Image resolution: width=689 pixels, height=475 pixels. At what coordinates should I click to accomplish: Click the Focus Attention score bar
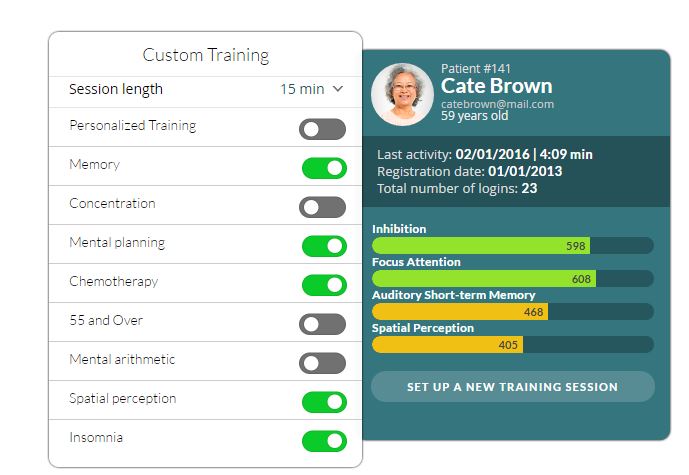(512, 279)
